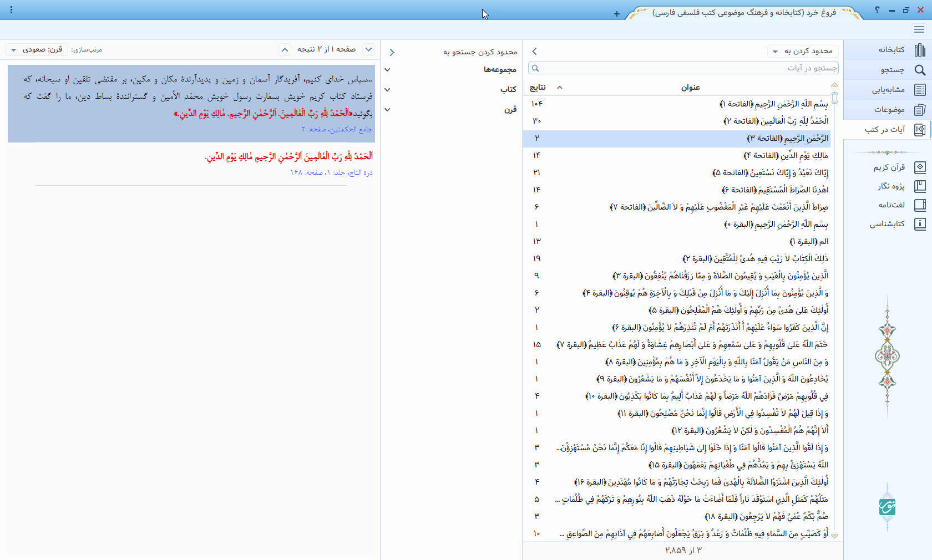Select verse صراط الذين أنعمت الفاتحة ۷
Screen dimensions: 932x560
coord(677,207)
